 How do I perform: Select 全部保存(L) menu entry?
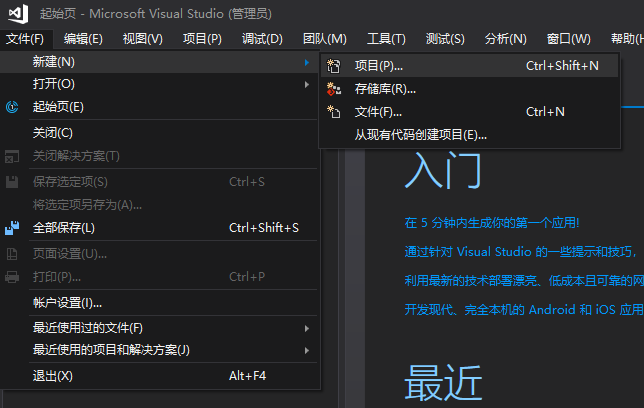[159, 228]
